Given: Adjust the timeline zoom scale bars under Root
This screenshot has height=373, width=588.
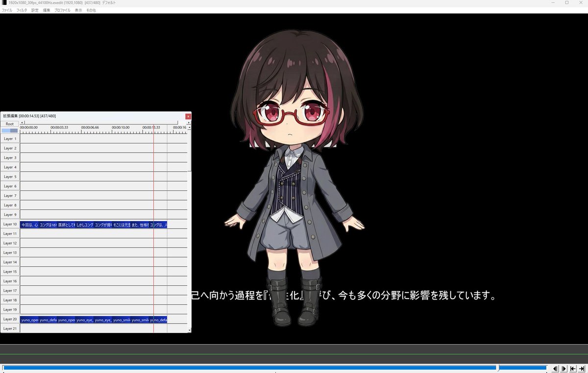Looking at the screenshot, I should click(x=10, y=131).
